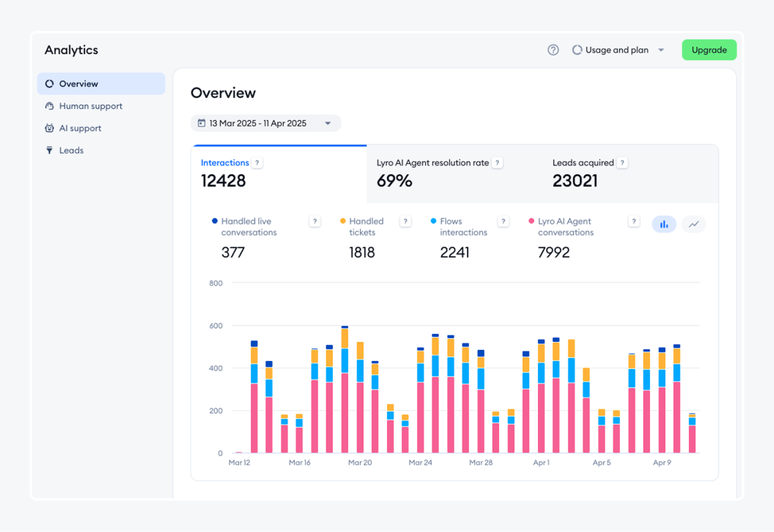
Task: Switch chart to bar view
Action: pos(664,224)
